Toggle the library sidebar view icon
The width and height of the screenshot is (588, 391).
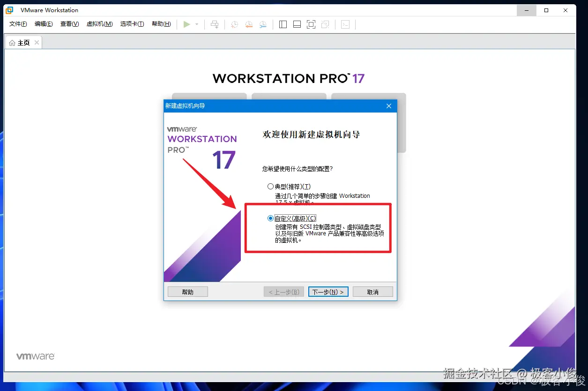tap(283, 24)
